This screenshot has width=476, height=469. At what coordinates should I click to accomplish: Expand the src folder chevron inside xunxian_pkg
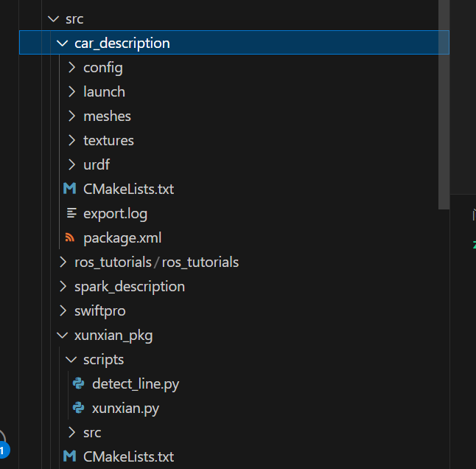pos(71,433)
